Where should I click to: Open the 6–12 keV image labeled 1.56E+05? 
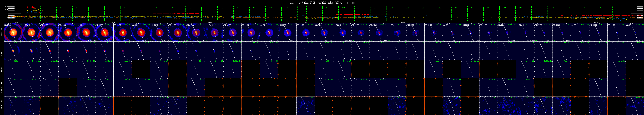coord(49,51)
